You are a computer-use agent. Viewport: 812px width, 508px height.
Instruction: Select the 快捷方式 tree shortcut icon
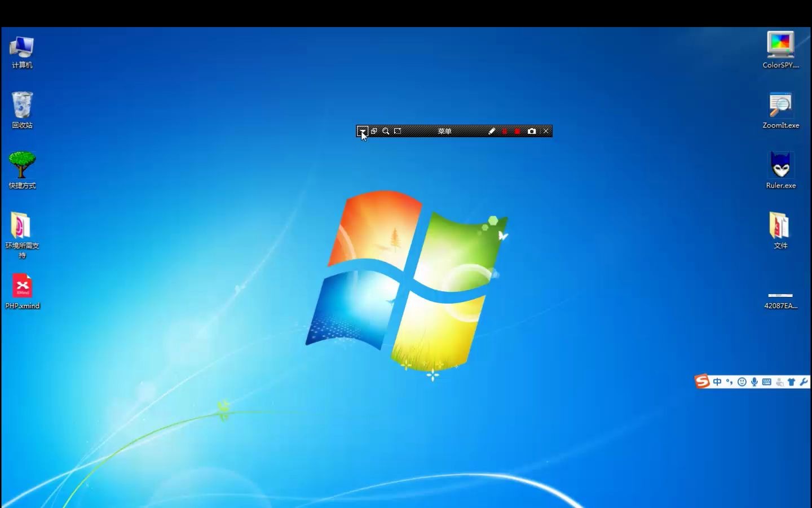click(x=22, y=170)
